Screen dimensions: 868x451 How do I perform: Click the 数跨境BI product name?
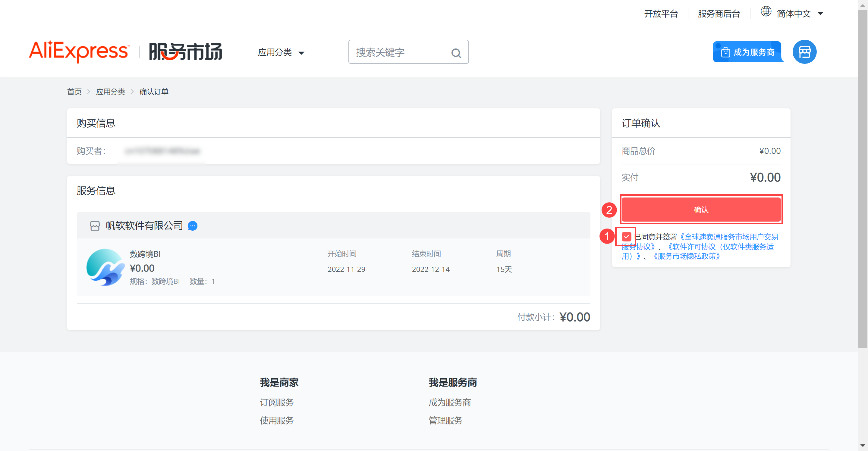coord(145,254)
